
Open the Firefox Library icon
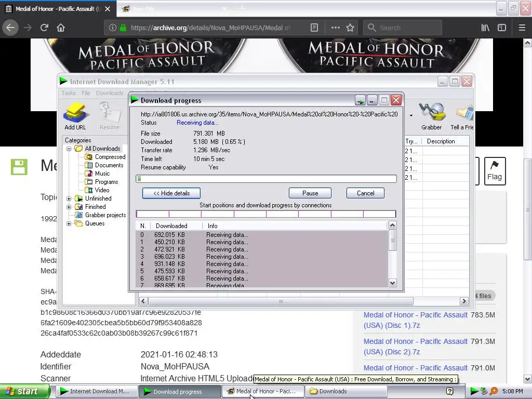(485, 28)
